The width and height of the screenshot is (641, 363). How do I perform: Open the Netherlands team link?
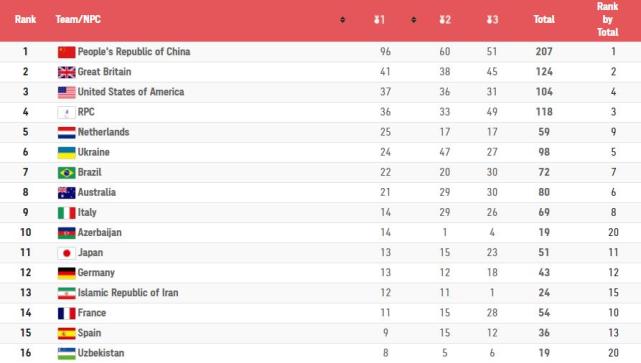pyautogui.click(x=103, y=132)
